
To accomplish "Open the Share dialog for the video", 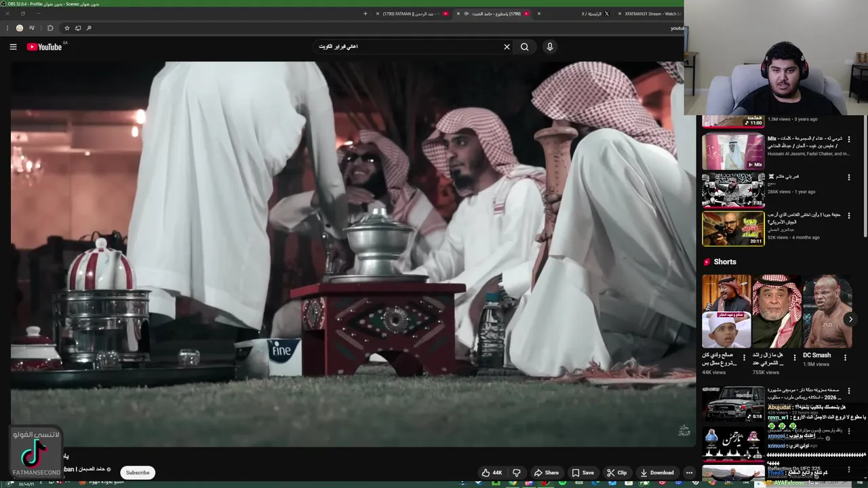I will point(546,472).
